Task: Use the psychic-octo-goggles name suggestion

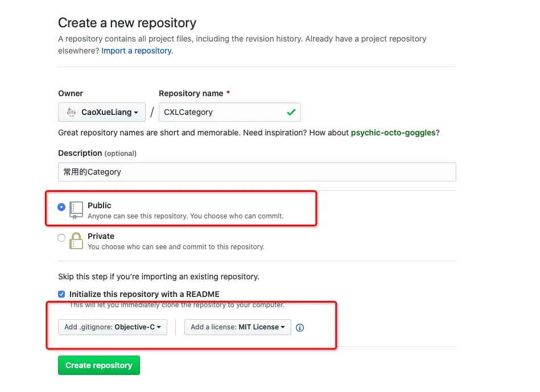Action: 393,133
